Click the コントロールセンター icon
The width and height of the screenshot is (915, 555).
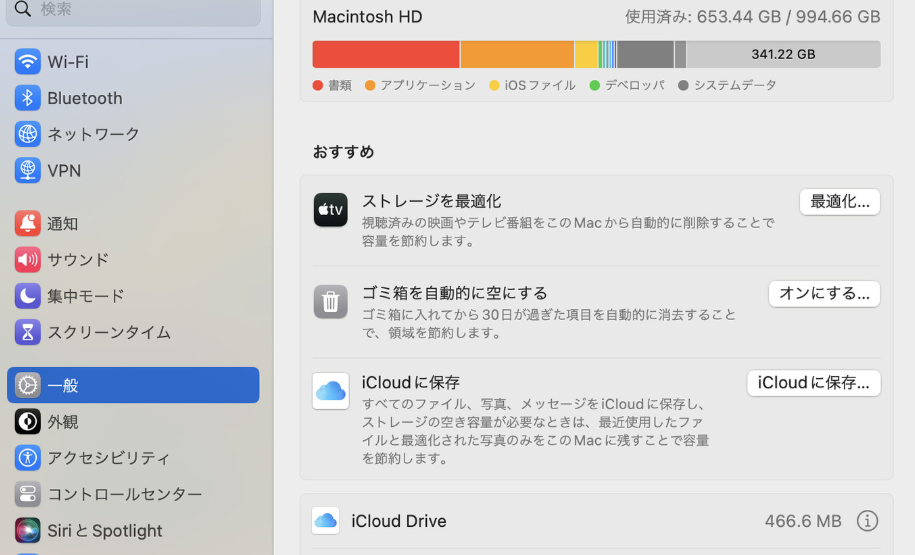[27, 494]
